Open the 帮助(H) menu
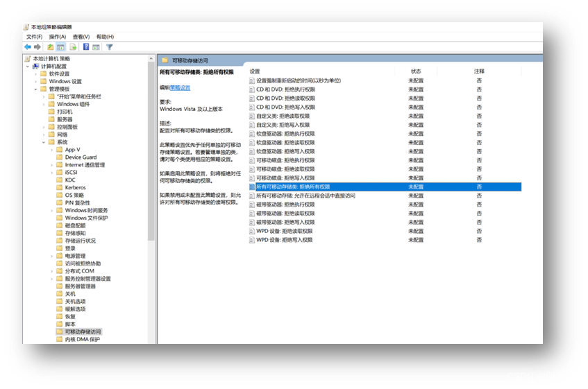Viewport: 588px width, 389px height. [105, 37]
